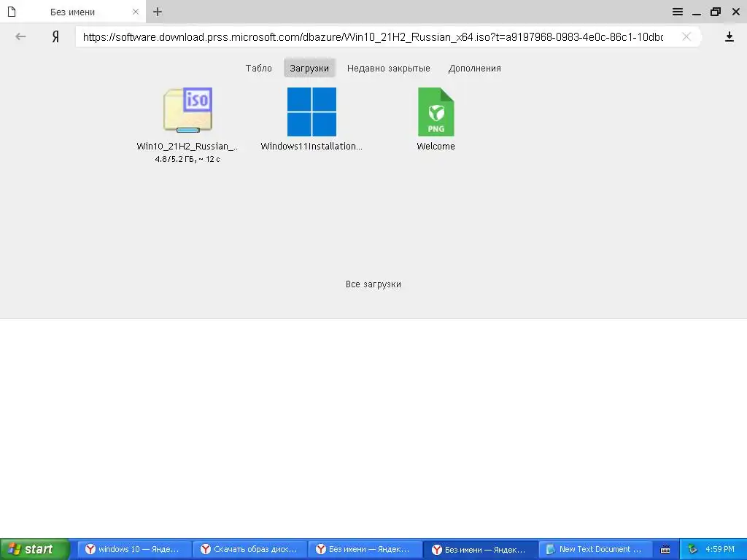This screenshot has width=747, height=560.
Task: Switch to 'windows 10 — Янде...' taskbar window
Action: click(134, 549)
